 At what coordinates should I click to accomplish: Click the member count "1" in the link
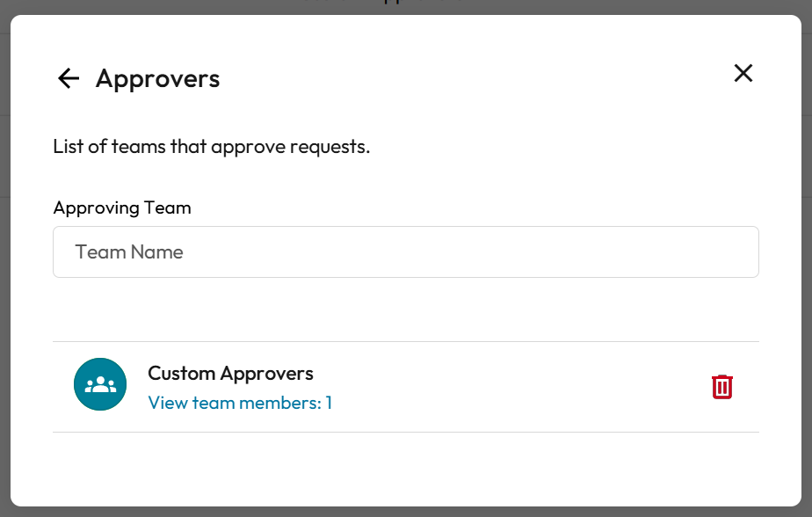pos(329,404)
